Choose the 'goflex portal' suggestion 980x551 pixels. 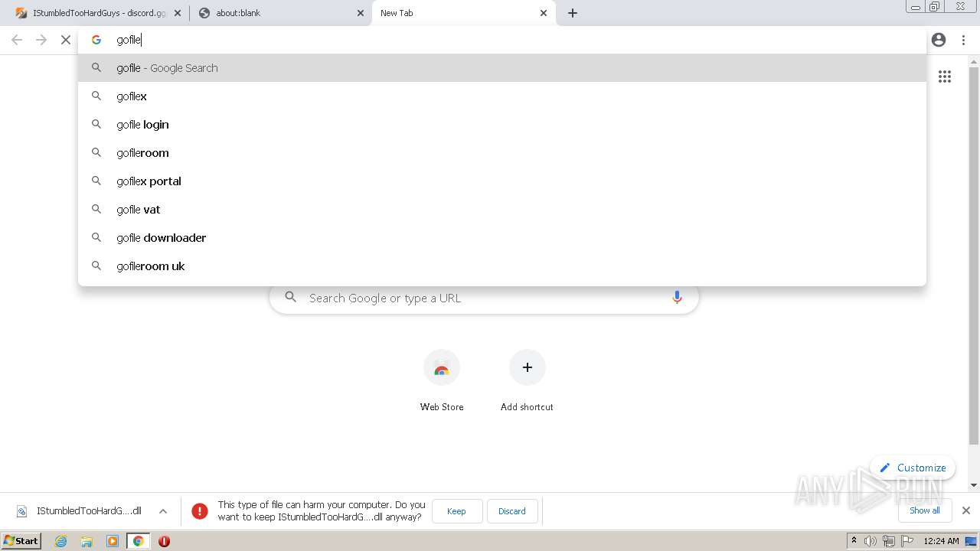(x=502, y=181)
